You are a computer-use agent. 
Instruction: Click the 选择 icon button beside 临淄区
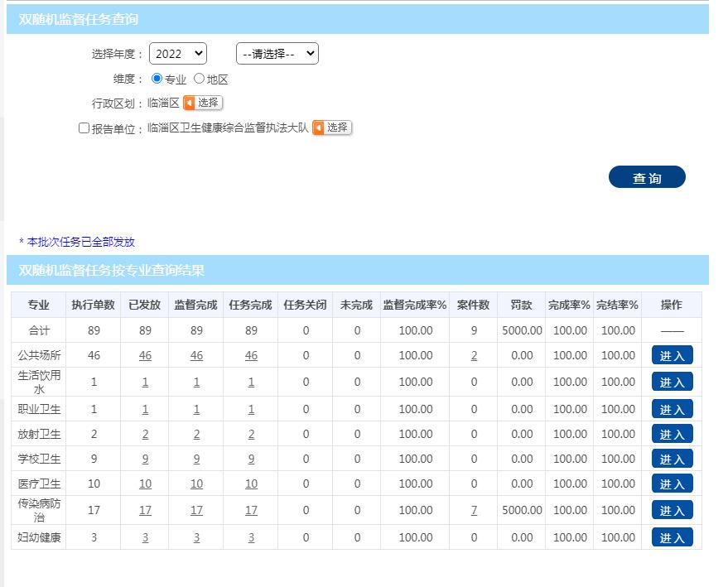202,103
